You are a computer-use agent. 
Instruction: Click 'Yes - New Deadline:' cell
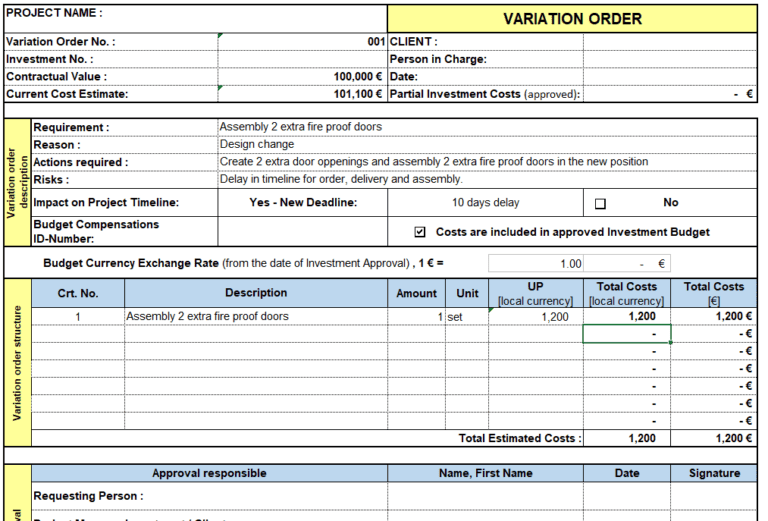tap(303, 203)
